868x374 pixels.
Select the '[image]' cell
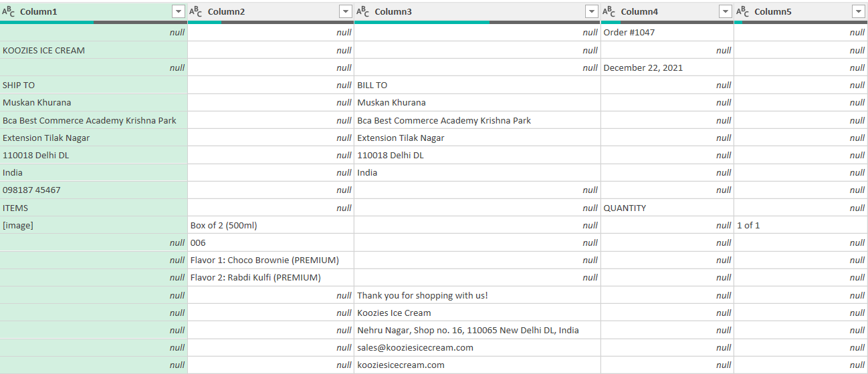click(94, 225)
